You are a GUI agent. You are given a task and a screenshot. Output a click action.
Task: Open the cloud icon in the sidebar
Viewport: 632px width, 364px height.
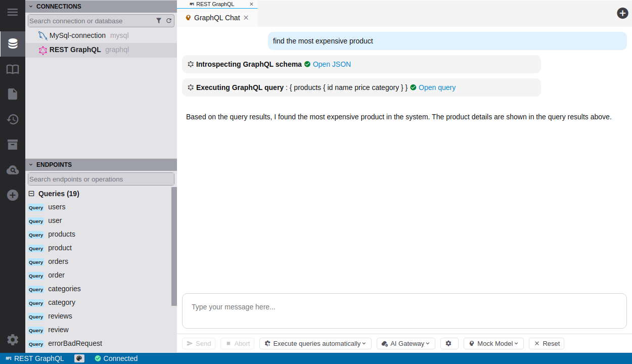click(x=13, y=170)
